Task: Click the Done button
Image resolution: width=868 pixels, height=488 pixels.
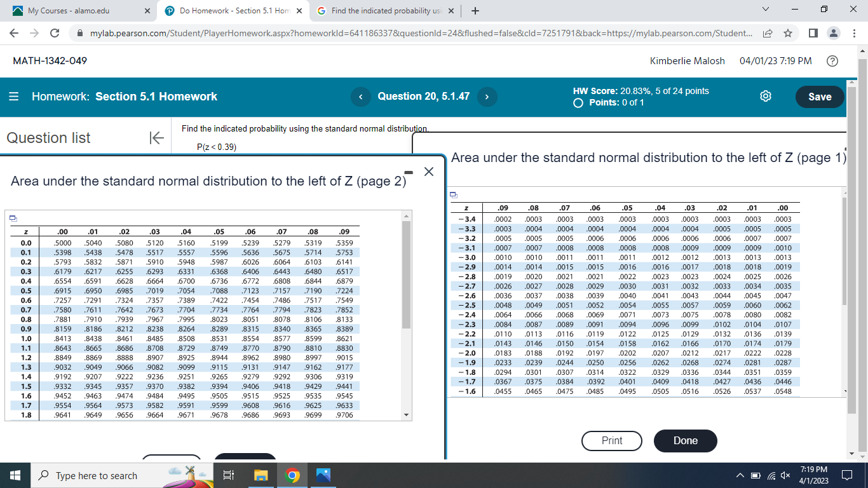Action: coord(685,440)
